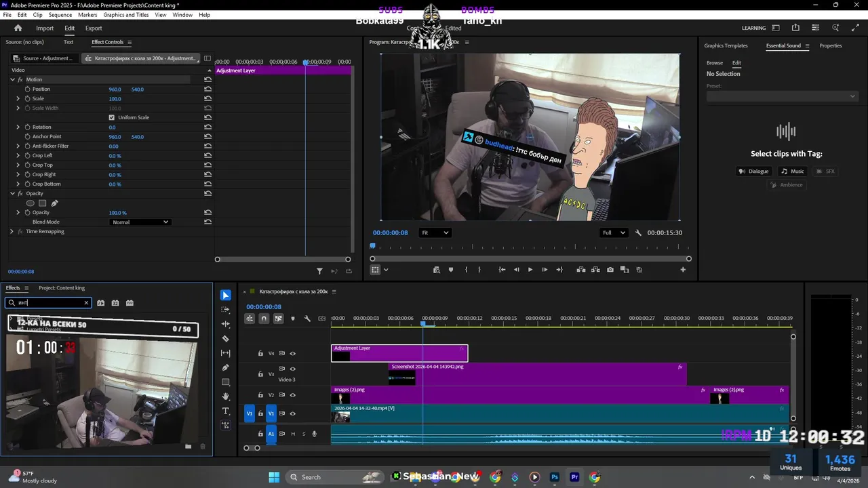Play the Program monitor
This screenshot has height=488, width=868.
pyautogui.click(x=530, y=270)
